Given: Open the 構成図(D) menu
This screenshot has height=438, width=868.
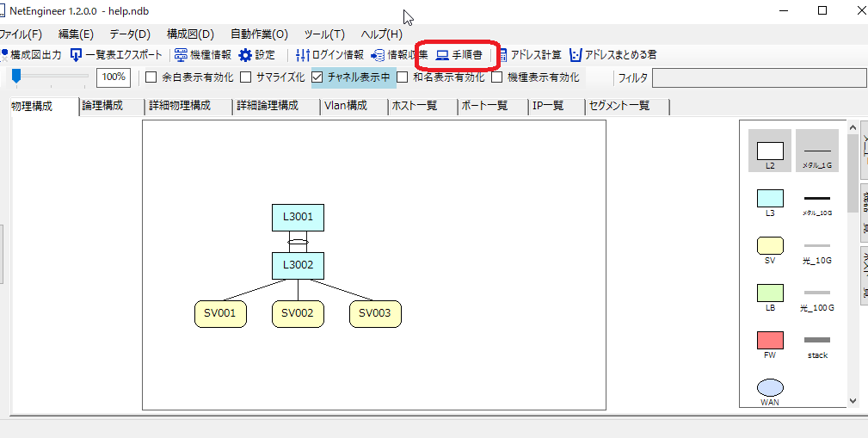Looking at the screenshot, I should coord(190,34).
